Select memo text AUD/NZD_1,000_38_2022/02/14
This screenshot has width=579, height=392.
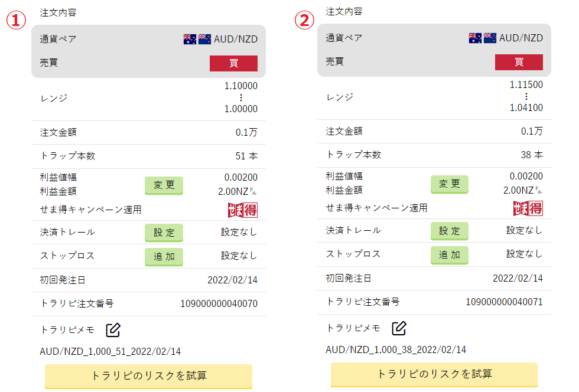click(x=396, y=349)
